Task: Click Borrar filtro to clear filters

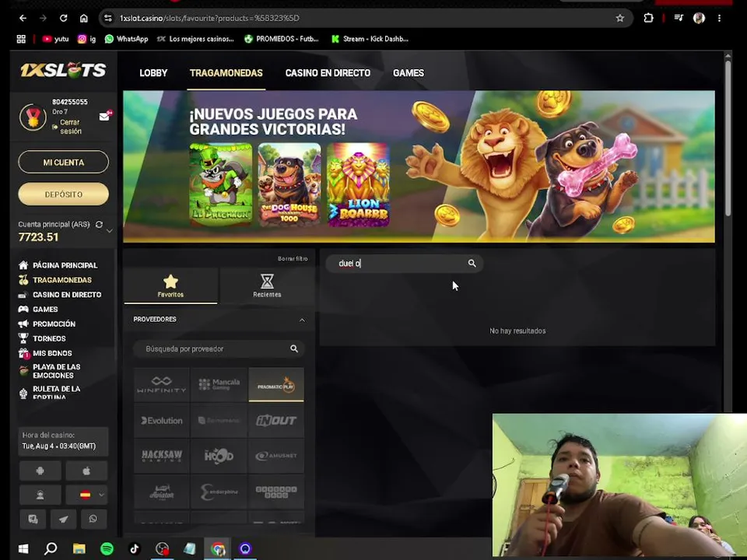Action: (x=293, y=258)
